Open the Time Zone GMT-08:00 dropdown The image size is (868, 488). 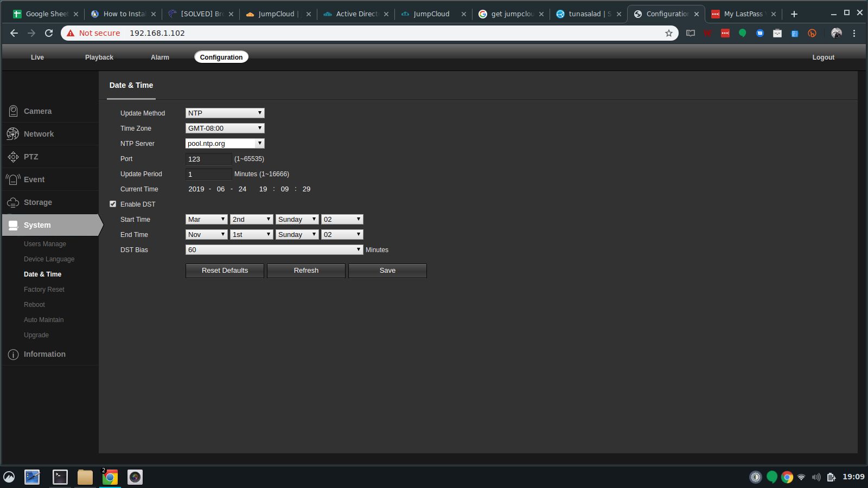coord(225,129)
